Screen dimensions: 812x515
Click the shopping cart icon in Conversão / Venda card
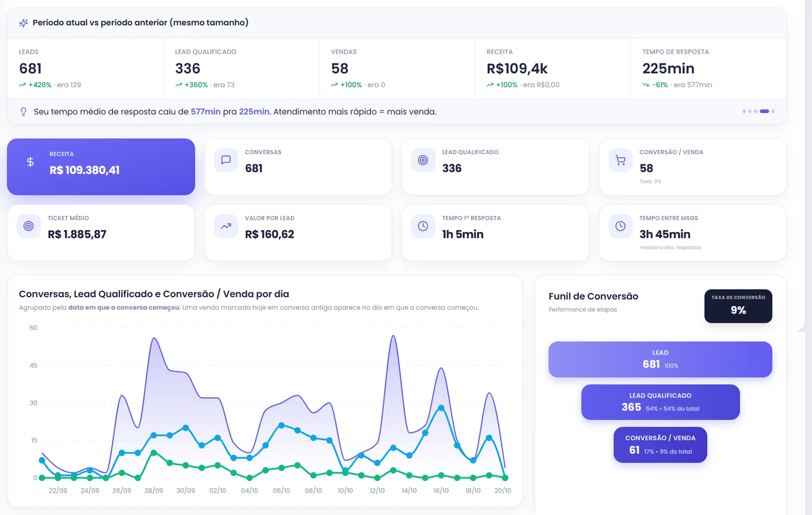[x=620, y=160]
